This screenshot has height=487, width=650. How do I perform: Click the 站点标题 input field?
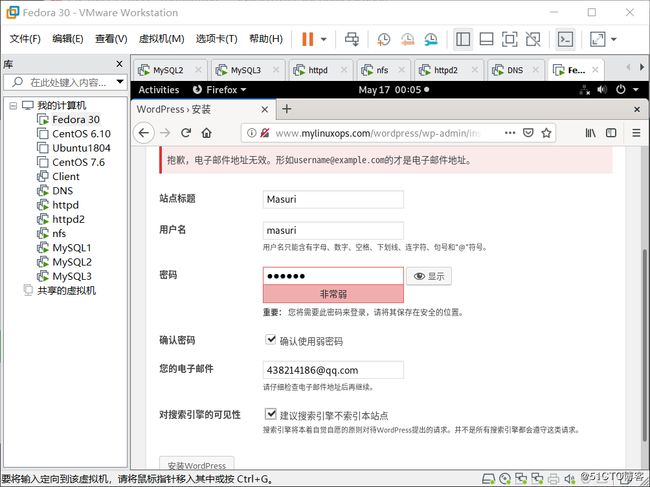point(333,199)
